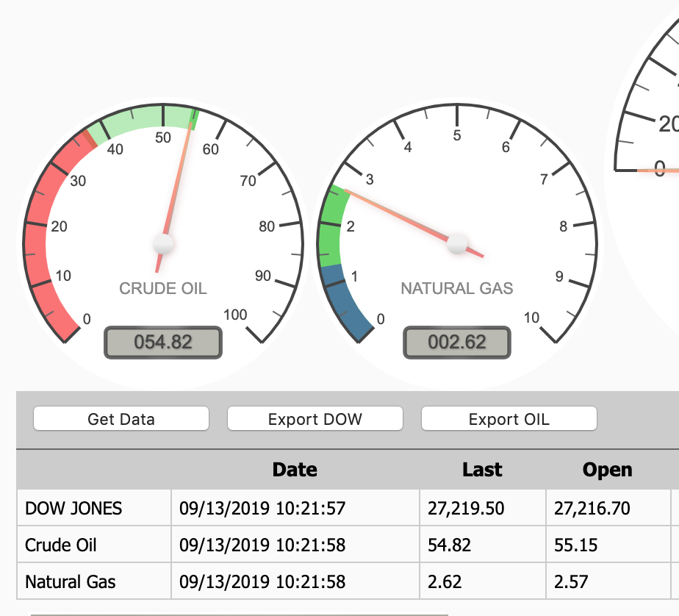The width and height of the screenshot is (679, 616).
Task: Click the Natural Gas gauge needle hub
Action: [458, 242]
